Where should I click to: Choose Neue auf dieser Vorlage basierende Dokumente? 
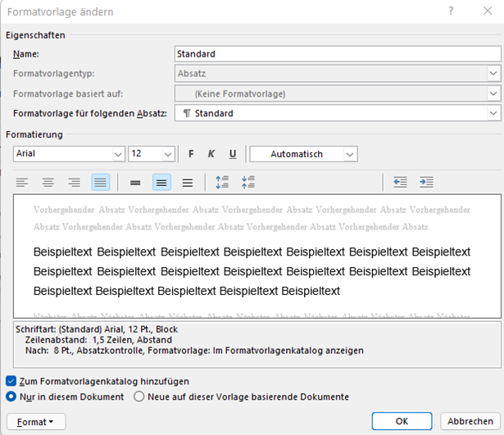pos(139,396)
